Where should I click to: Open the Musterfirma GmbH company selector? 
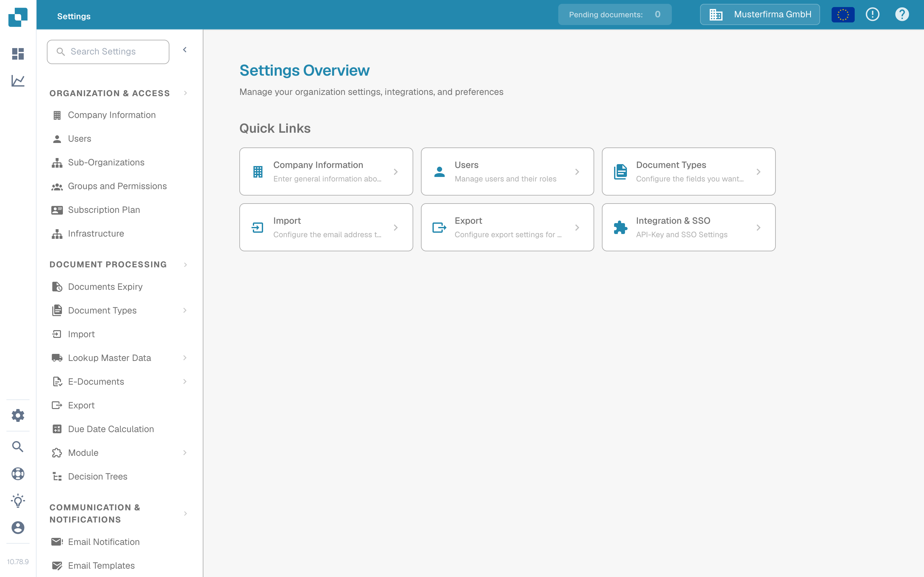point(760,14)
